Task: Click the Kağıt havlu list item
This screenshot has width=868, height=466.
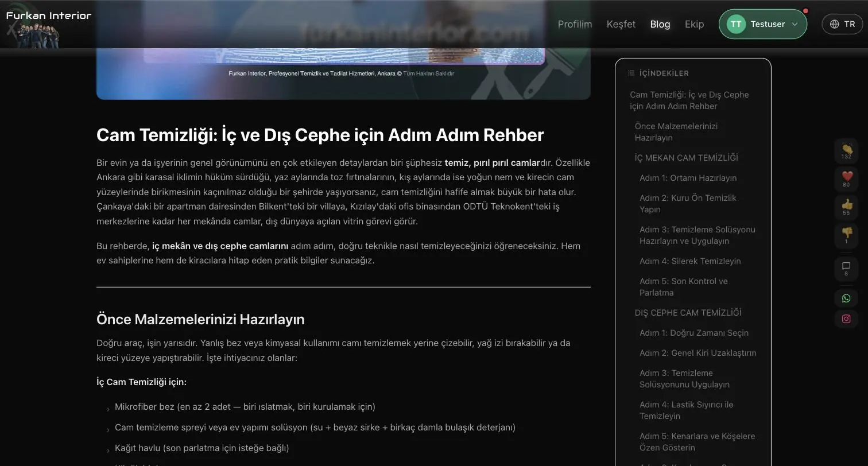Action: point(202,448)
